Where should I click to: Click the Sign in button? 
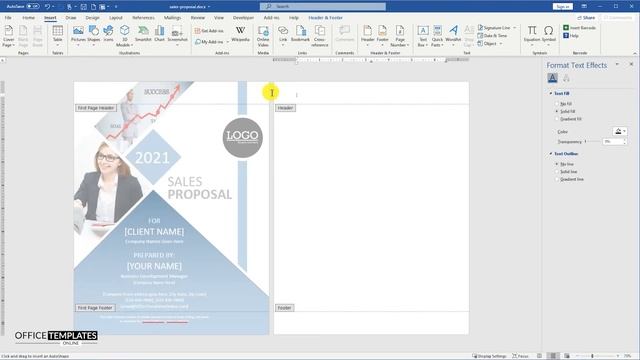[563, 7]
